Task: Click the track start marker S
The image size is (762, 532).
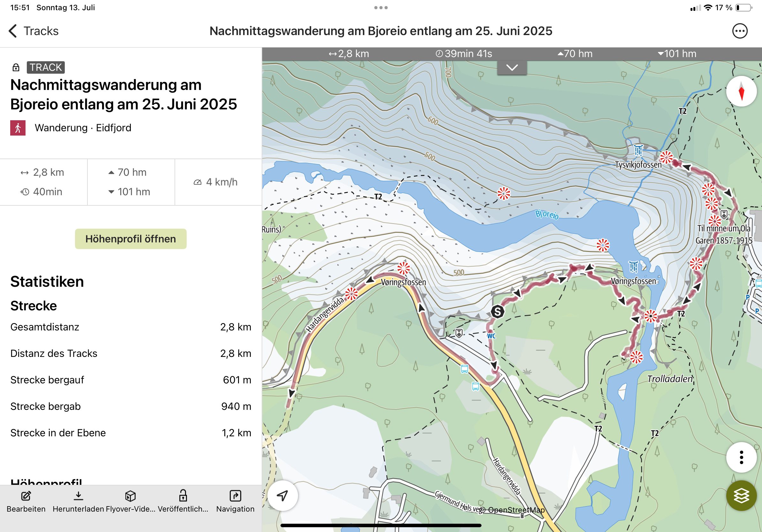Action: [x=497, y=312]
